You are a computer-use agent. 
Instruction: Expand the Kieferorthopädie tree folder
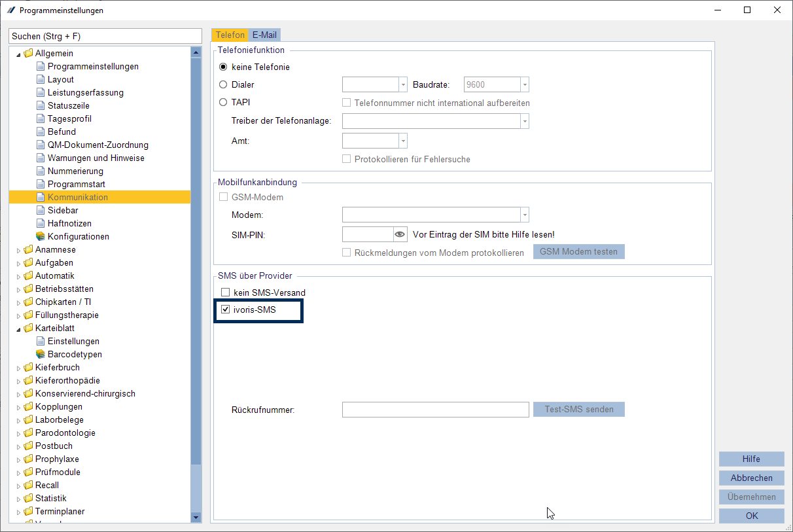pyautogui.click(x=18, y=381)
